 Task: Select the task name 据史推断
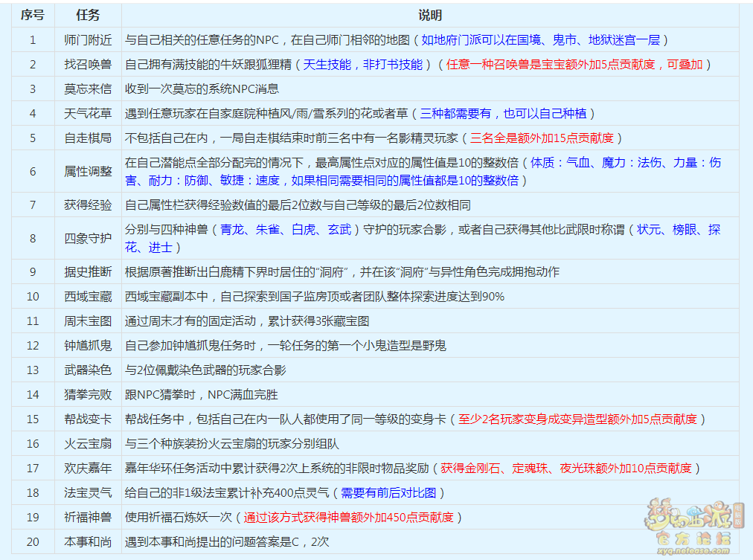pos(88,271)
